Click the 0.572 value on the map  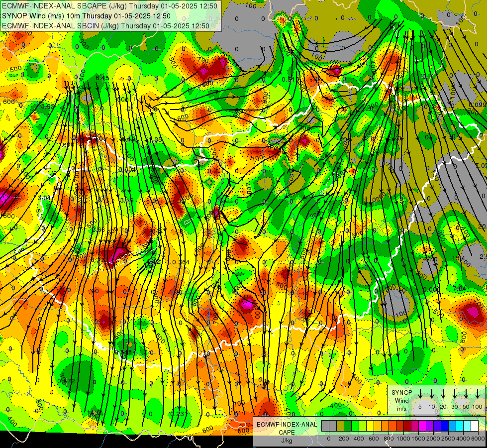(x=66, y=381)
